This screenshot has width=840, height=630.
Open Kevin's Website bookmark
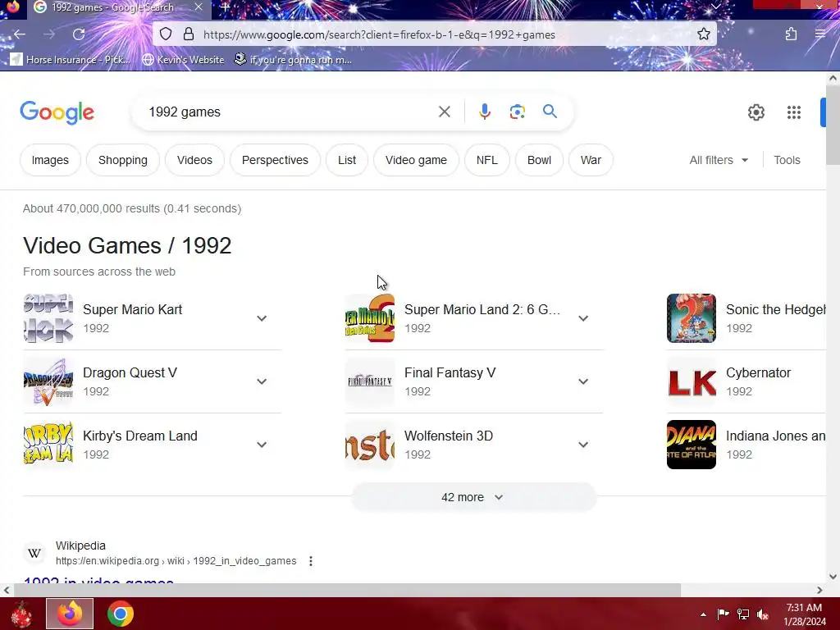tap(183, 59)
